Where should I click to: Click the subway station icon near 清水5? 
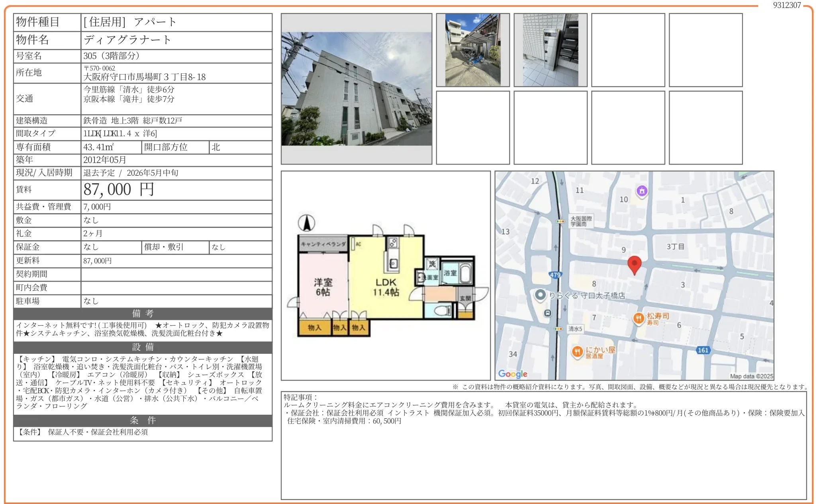[x=548, y=313]
